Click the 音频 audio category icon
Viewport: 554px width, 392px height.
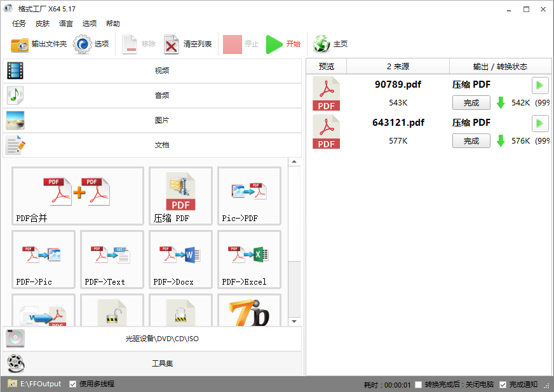pyautogui.click(x=15, y=95)
